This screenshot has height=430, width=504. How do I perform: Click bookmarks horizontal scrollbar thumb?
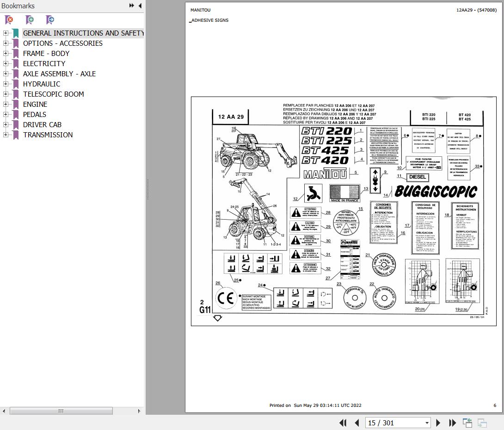tap(61, 411)
